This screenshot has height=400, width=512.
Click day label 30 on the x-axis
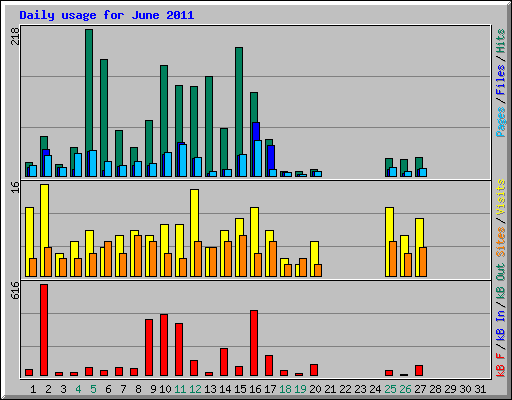[465, 389]
